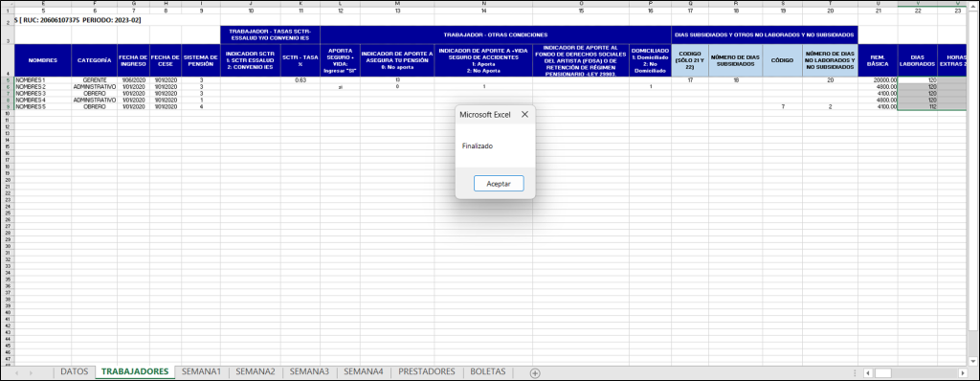Close the Microsoft Excel message dialog
This screenshot has width=980, height=381.
(x=524, y=114)
